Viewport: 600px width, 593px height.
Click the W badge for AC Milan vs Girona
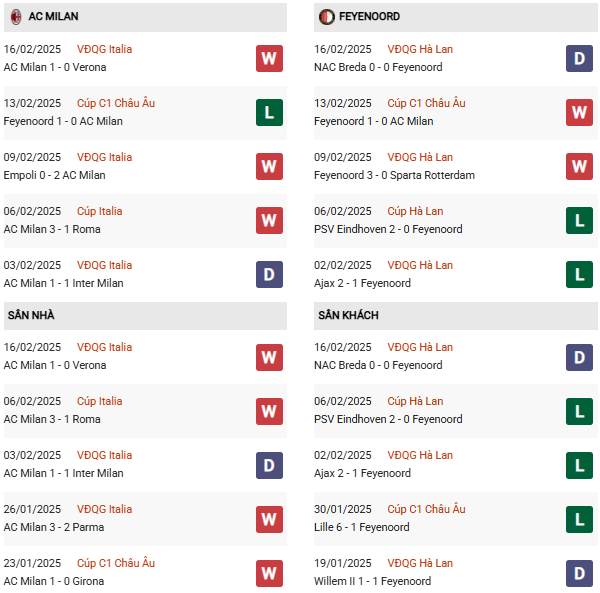tap(269, 572)
